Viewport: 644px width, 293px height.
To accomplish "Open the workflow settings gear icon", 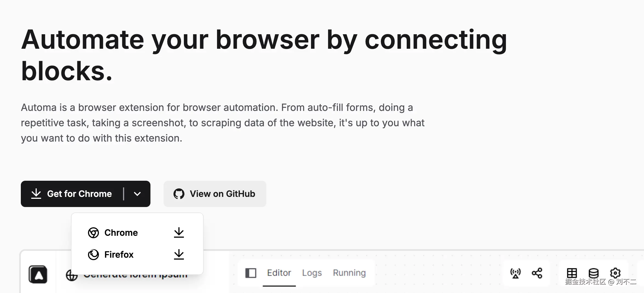I will tap(615, 273).
